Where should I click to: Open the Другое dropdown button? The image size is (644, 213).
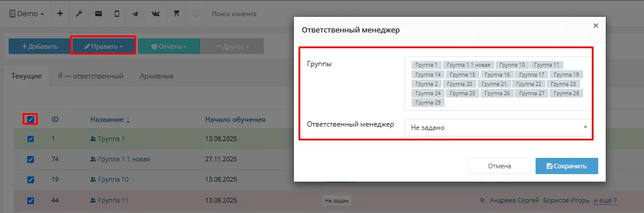232,46
